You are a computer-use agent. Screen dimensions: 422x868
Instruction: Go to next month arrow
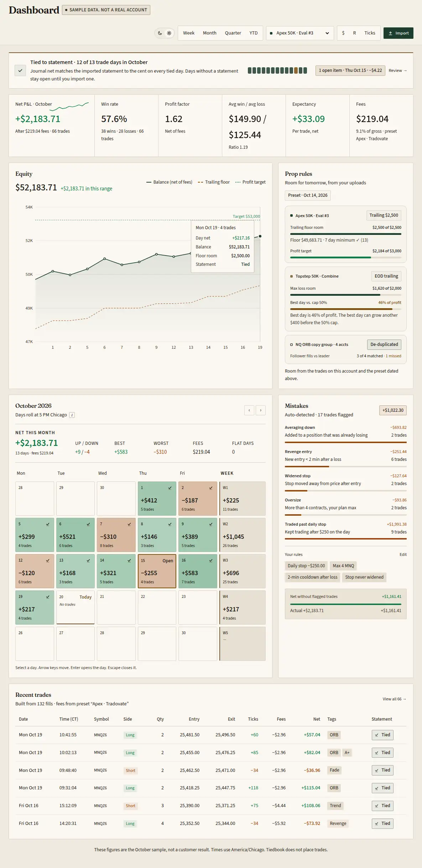(261, 410)
